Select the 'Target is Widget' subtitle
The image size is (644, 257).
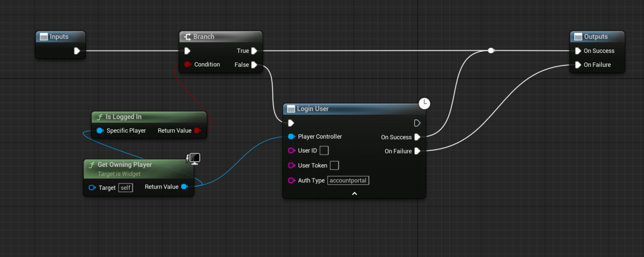click(x=119, y=174)
